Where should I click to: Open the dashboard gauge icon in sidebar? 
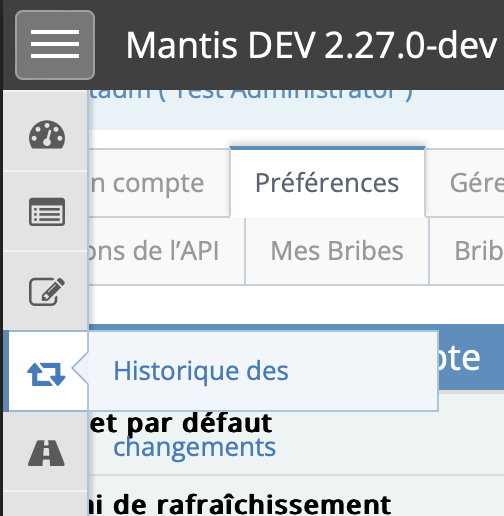click(x=47, y=135)
